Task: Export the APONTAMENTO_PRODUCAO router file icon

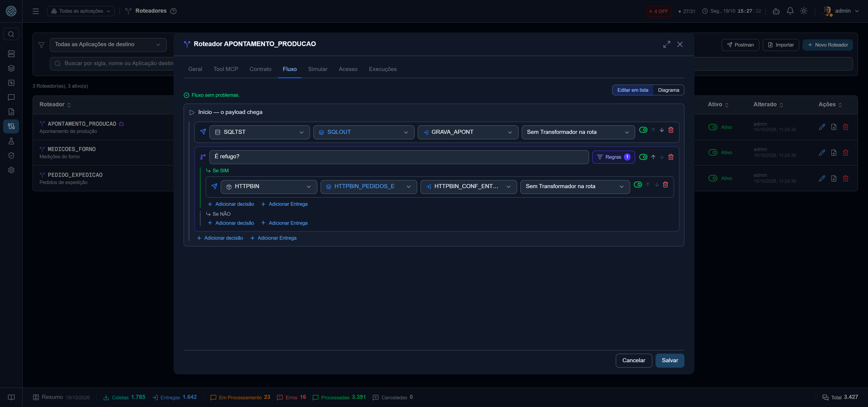Action: click(834, 127)
